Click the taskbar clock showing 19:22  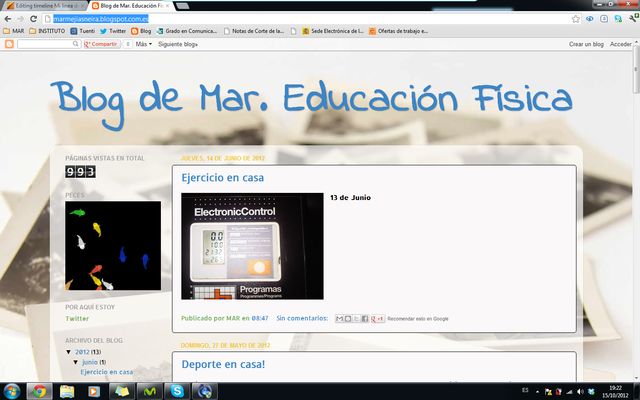[616, 392]
